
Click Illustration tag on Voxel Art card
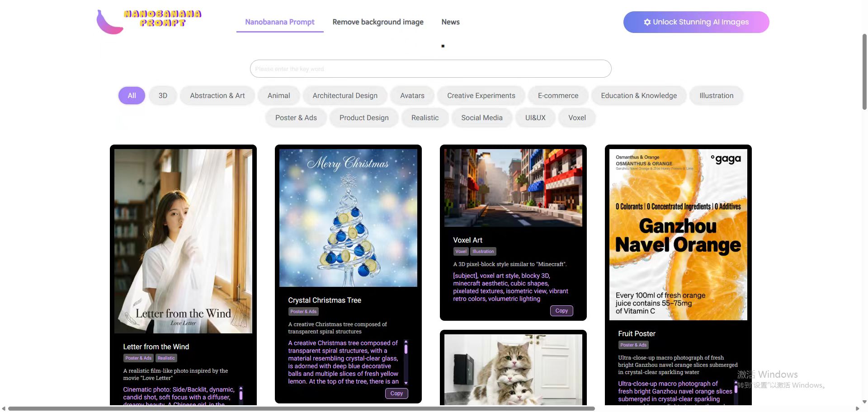(483, 252)
